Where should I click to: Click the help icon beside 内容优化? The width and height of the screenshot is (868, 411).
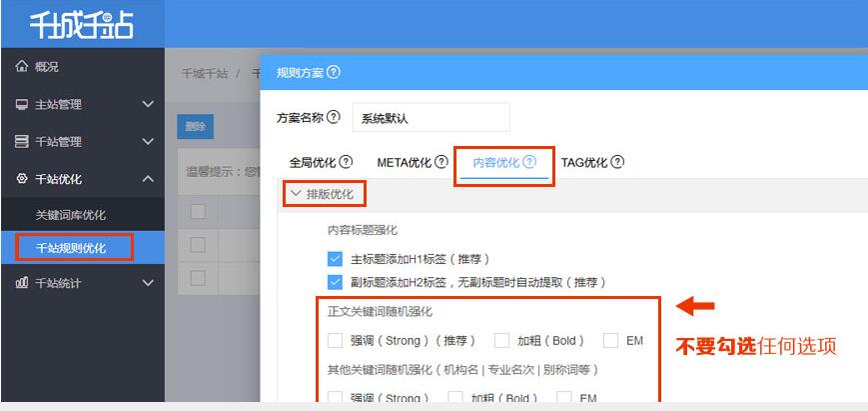coord(529,162)
